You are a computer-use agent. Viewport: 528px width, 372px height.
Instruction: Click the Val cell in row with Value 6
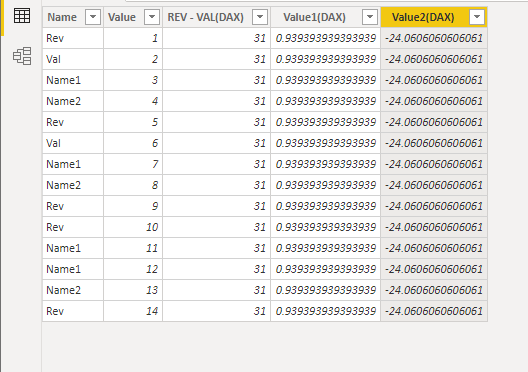[x=73, y=143]
